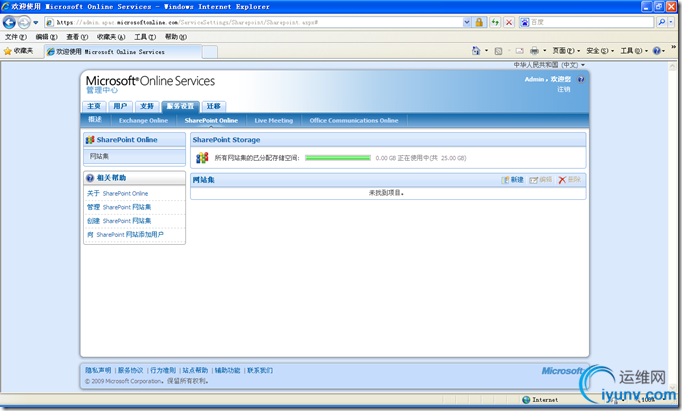
Task: Open the 管理 SharePoint 网站集 help link
Action: tap(119, 207)
